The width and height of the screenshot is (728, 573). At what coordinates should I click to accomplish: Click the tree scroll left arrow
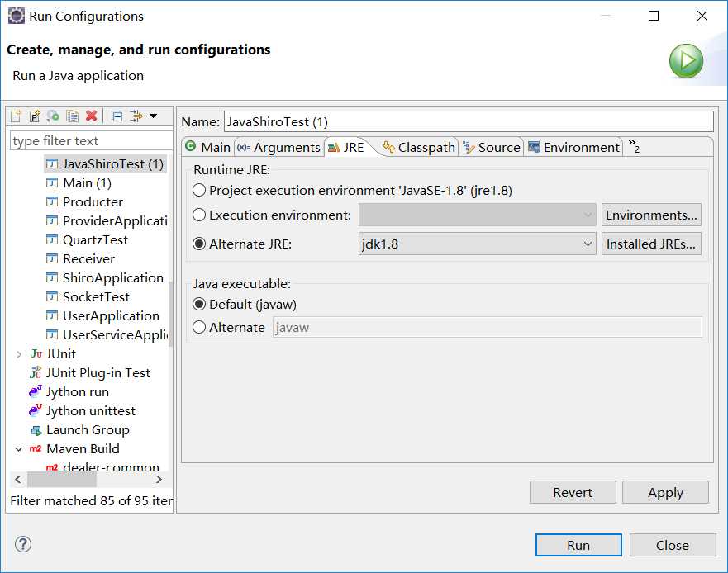click(18, 479)
